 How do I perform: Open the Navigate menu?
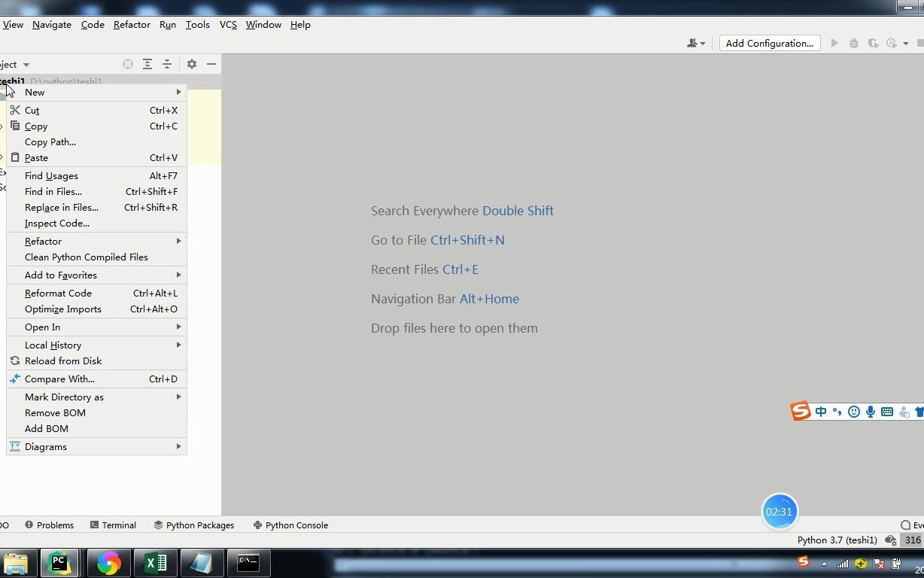pyautogui.click(x=52, y=24)
